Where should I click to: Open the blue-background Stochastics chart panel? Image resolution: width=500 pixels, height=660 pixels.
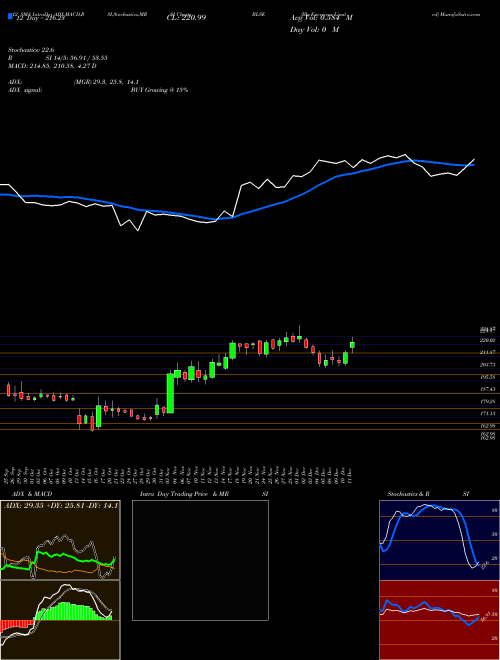point(439,540)
